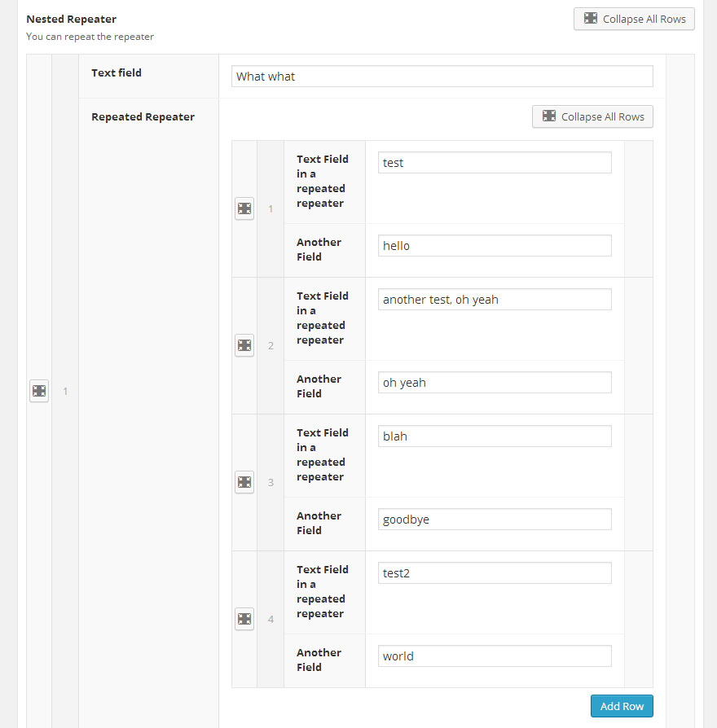Click inner row number 1 handle
717x728 pixels.
click(x=271, y=209)
